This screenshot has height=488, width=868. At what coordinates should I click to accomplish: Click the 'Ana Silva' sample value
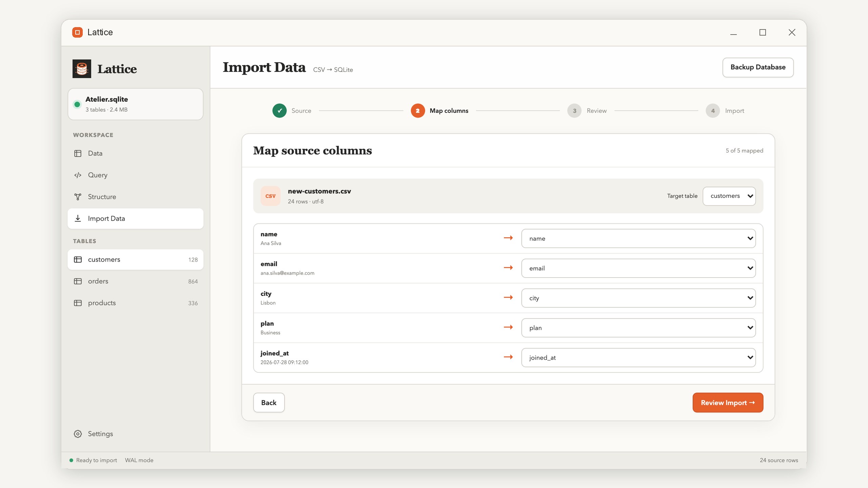coord(271,243)
